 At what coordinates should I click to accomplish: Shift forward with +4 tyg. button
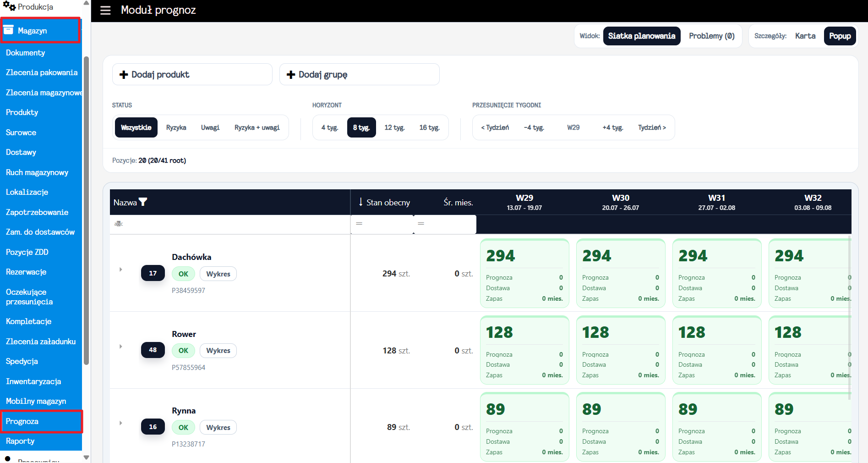point(613,127)
